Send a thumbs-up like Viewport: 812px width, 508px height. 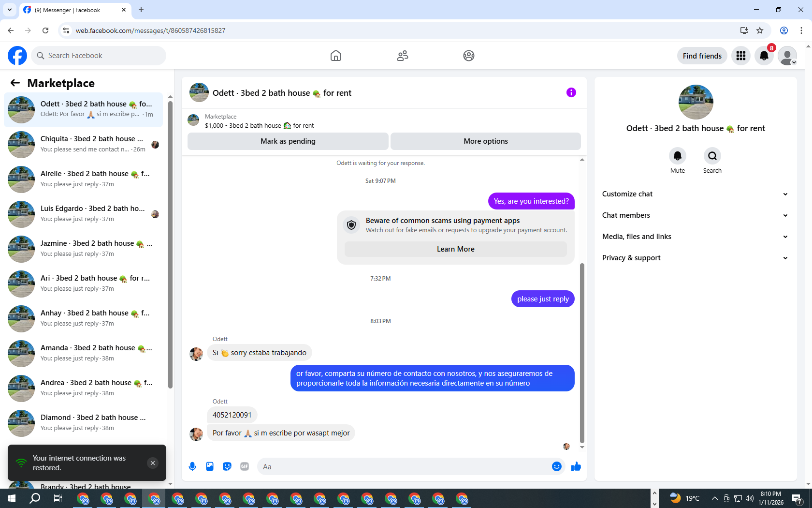[576, 466]
